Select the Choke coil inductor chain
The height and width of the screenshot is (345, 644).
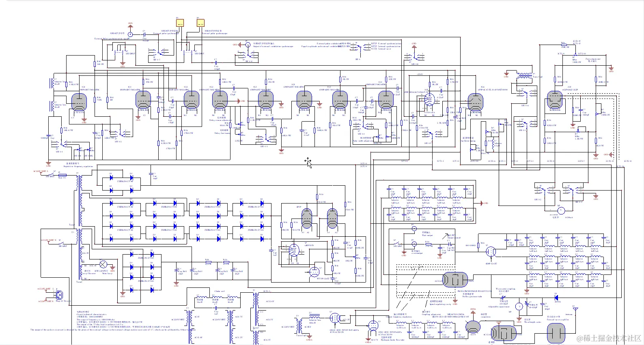tap(218, 297)
